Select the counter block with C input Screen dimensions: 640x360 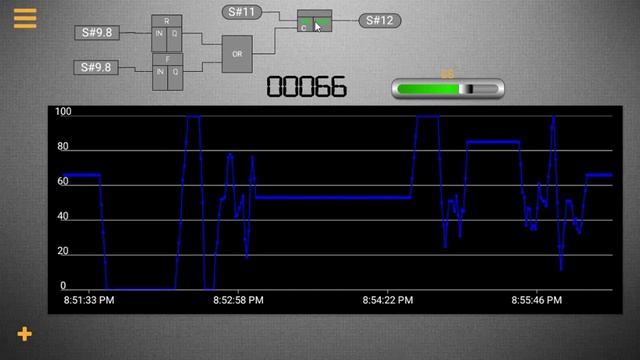click(314, 21)
